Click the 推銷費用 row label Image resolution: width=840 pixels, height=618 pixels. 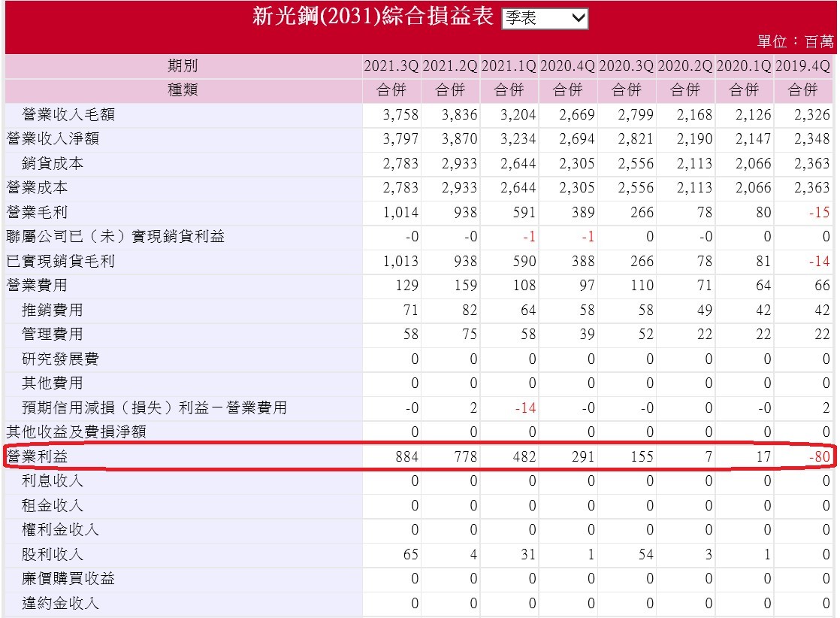click(53, 310)
